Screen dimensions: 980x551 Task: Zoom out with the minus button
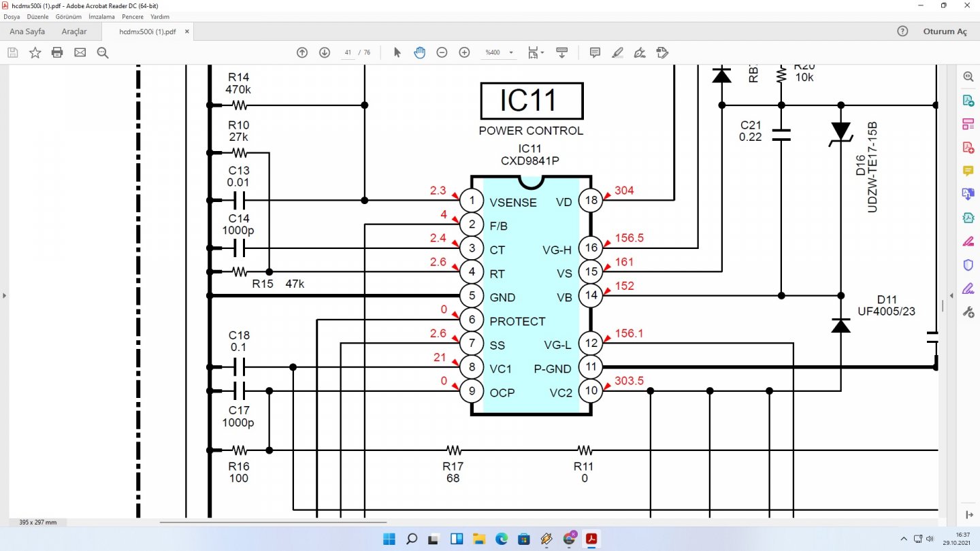click(442, 52)
